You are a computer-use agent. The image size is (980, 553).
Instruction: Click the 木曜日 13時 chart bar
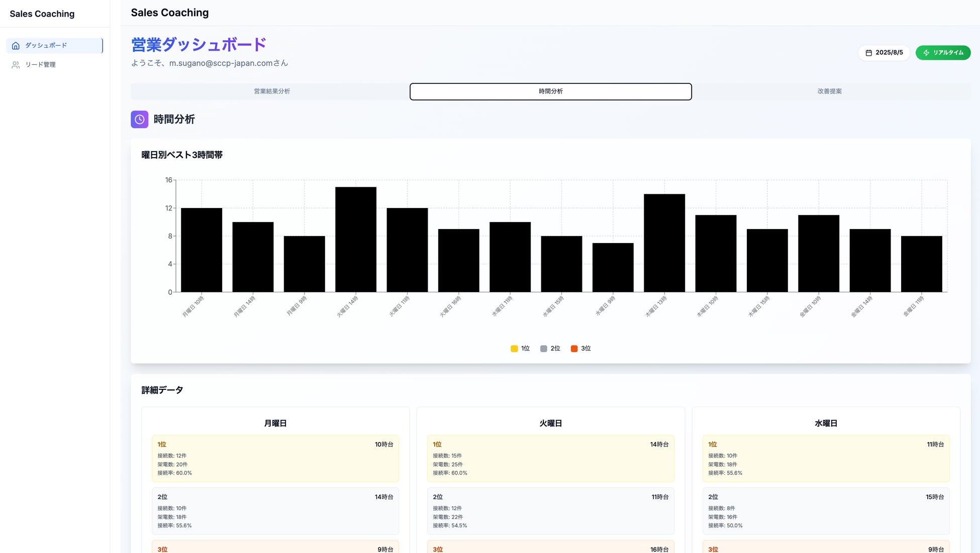coord(664,243)
